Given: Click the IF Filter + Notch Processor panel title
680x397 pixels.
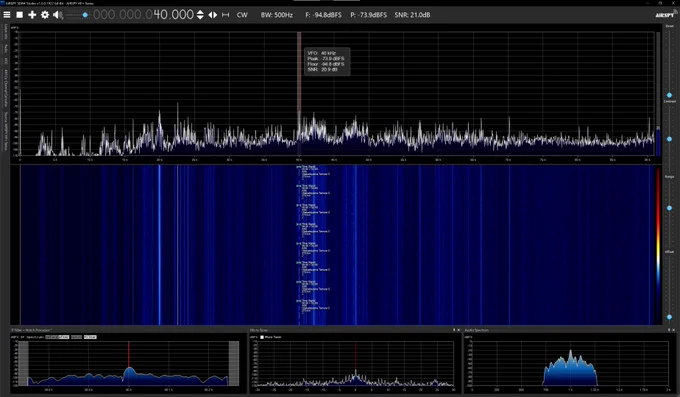Looking at the screenshot, I should (x=31, y=330).
